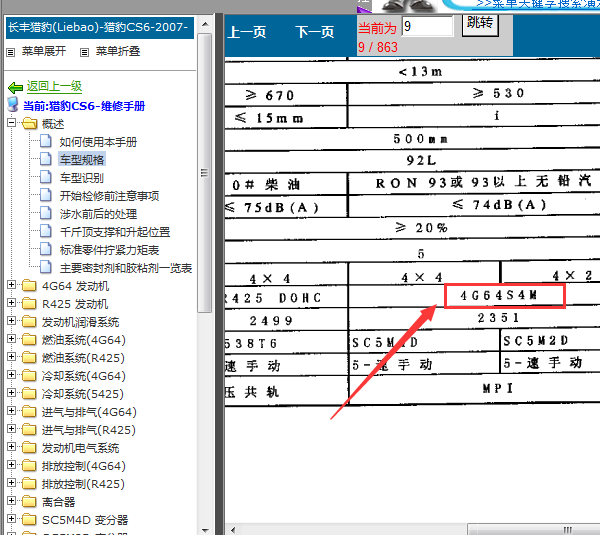Image resolution: width=600 pixels, height=535 pixels.
Task: Click the page icon next to 主要密封剂和胶粘剂一览表
Action: 46,267
